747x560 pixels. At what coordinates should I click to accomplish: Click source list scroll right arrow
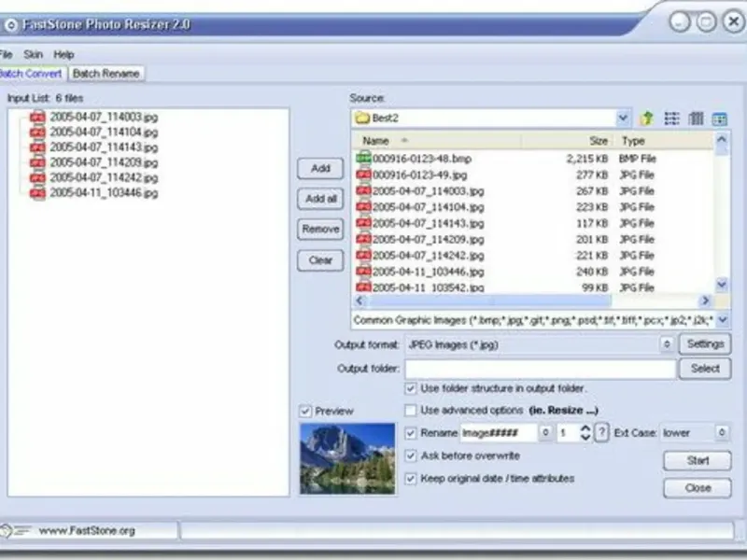tap(706, 301)
